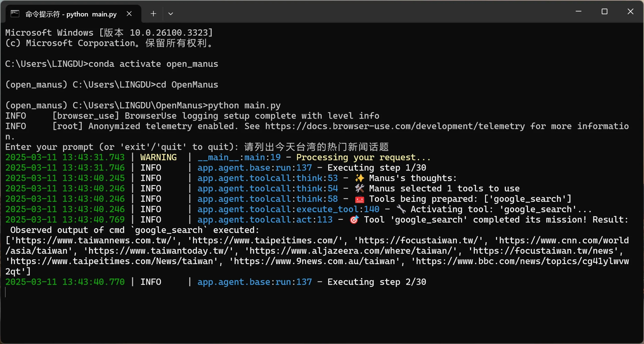
Task: Open a new terminal tab
Action: [153, 14]
